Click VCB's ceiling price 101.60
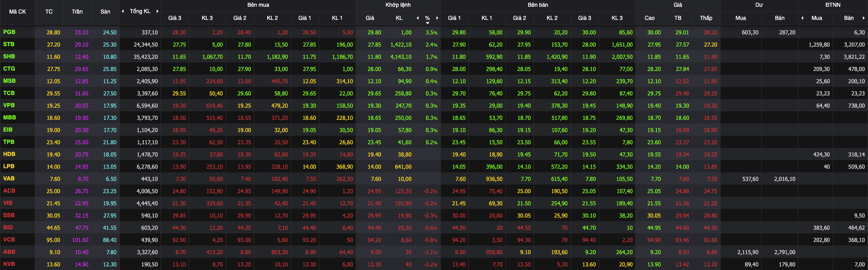Viewport: 868px width, 270px height. 80,240
